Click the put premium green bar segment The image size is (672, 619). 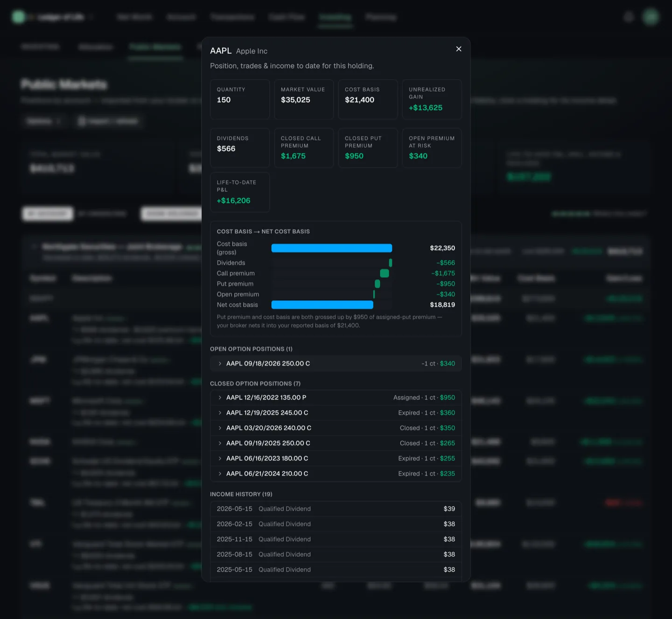[378, 284]
